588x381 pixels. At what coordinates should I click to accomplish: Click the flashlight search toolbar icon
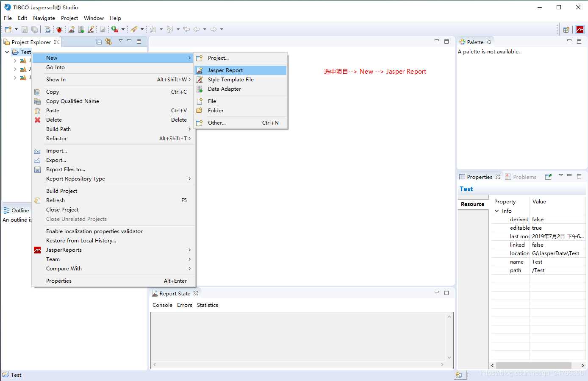(134, 29)
